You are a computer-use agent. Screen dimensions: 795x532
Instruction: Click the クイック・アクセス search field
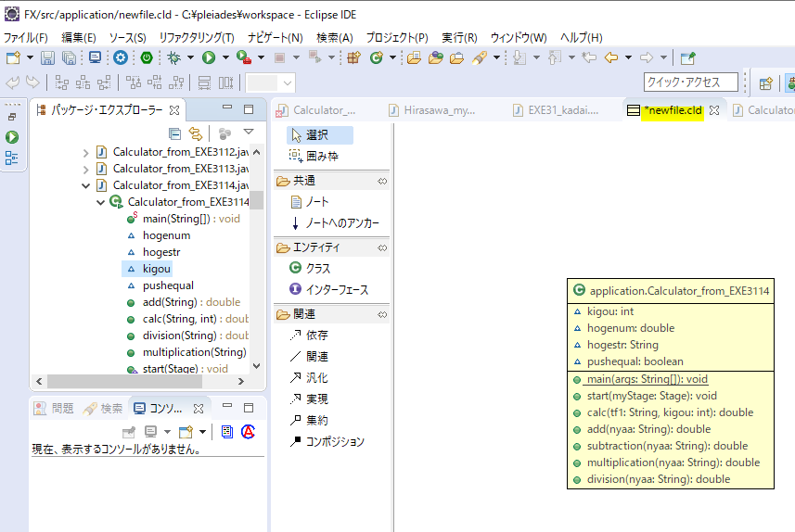click(x=690, y=82)
